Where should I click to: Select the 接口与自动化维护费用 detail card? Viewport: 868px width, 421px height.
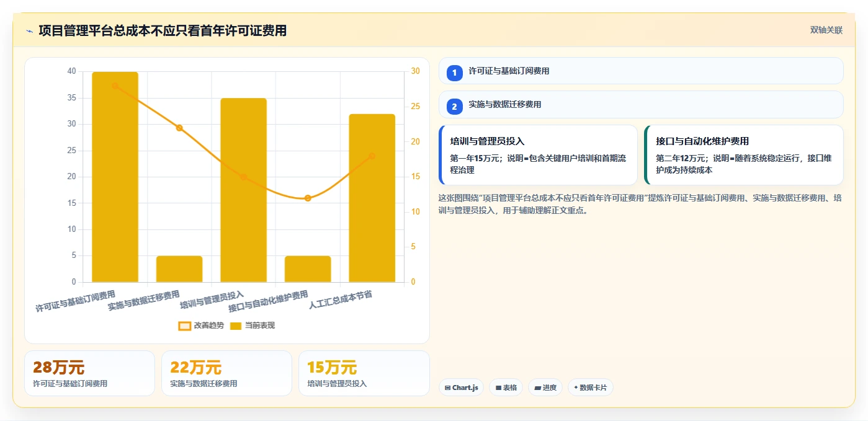pos(744,155)
